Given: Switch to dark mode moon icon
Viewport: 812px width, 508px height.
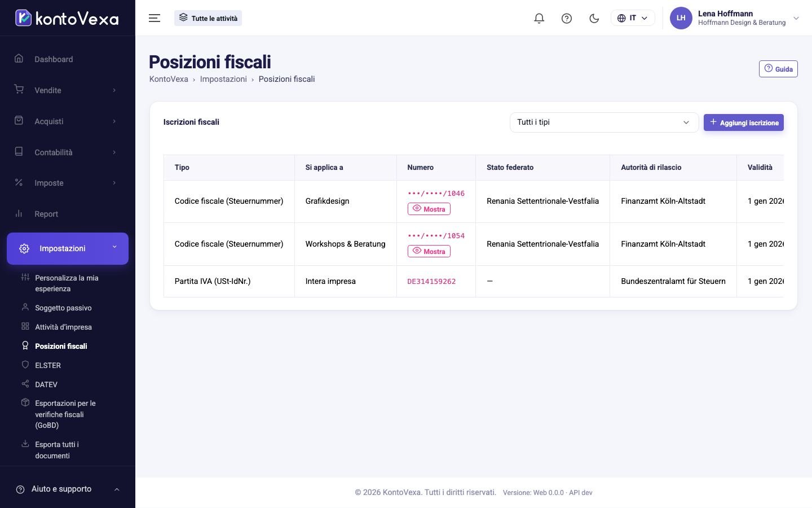Looking at the screenshot, I should tap(594, 18).
